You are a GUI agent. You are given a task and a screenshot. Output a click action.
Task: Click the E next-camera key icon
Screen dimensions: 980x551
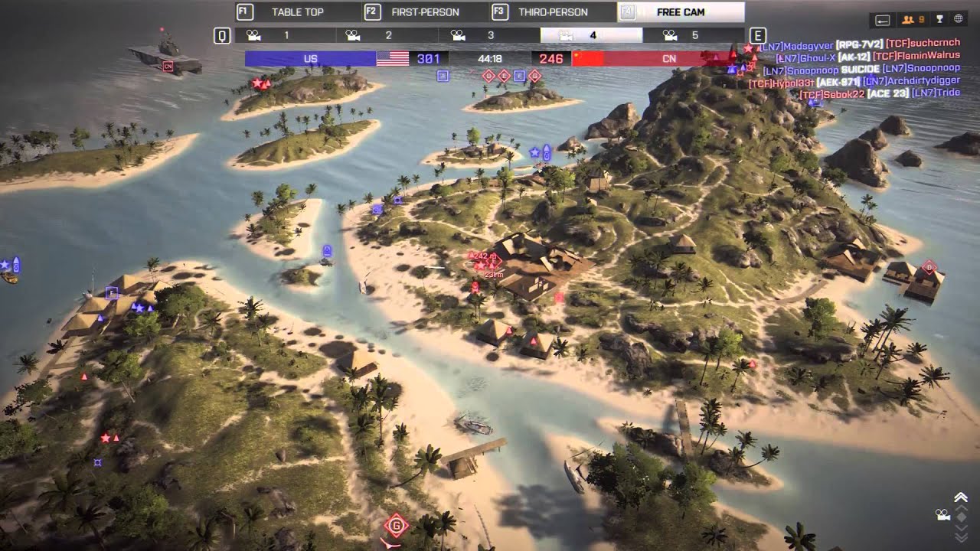tap(757, 35)
